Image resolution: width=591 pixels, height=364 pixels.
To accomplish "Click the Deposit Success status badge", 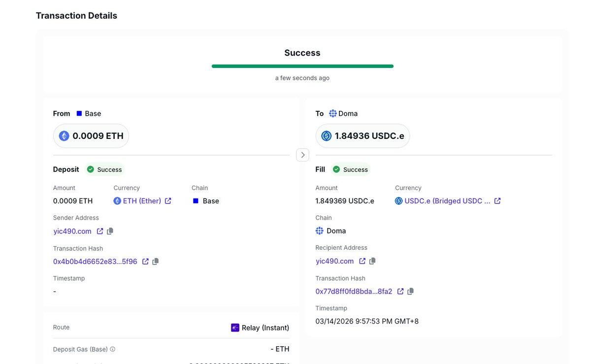I will (x=104, y=169).
